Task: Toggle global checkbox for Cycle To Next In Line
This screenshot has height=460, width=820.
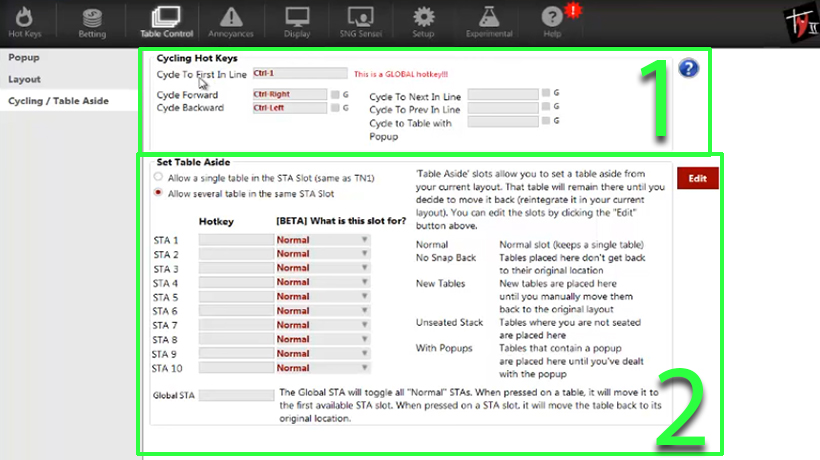Action: point(546,93)
